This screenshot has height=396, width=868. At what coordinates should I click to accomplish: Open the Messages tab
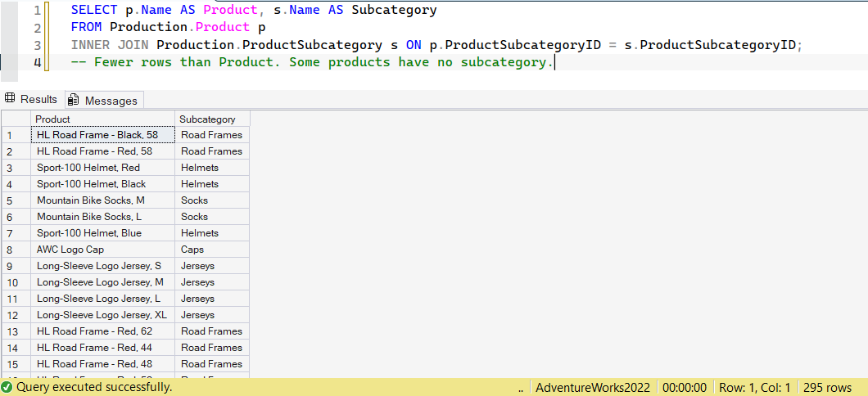coord(104,100)
